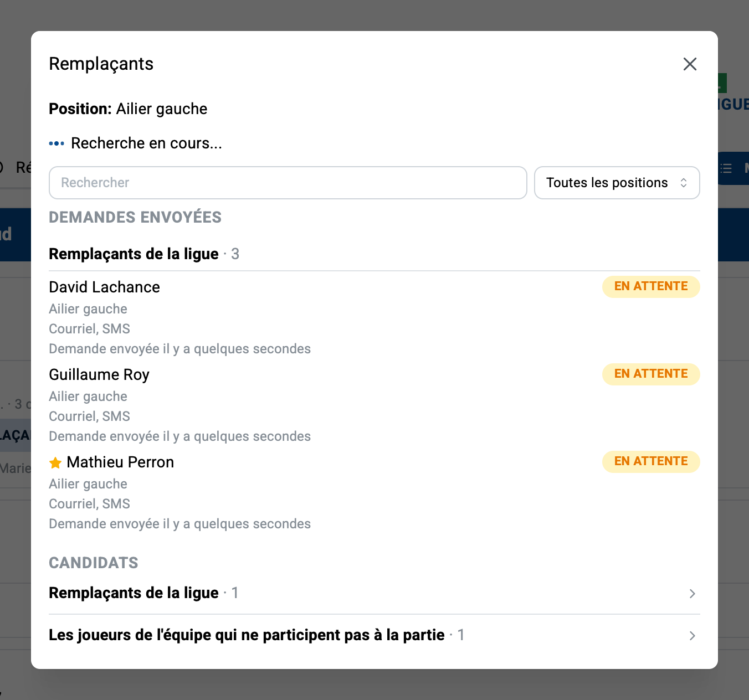Click the Rechercher search field

pos(288,183)
